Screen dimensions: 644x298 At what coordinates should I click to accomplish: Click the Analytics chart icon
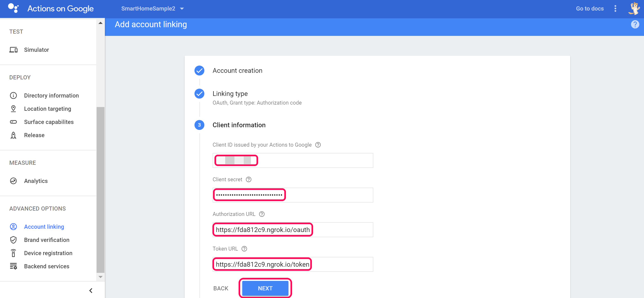pyautogui.click(x=14, y=181)
